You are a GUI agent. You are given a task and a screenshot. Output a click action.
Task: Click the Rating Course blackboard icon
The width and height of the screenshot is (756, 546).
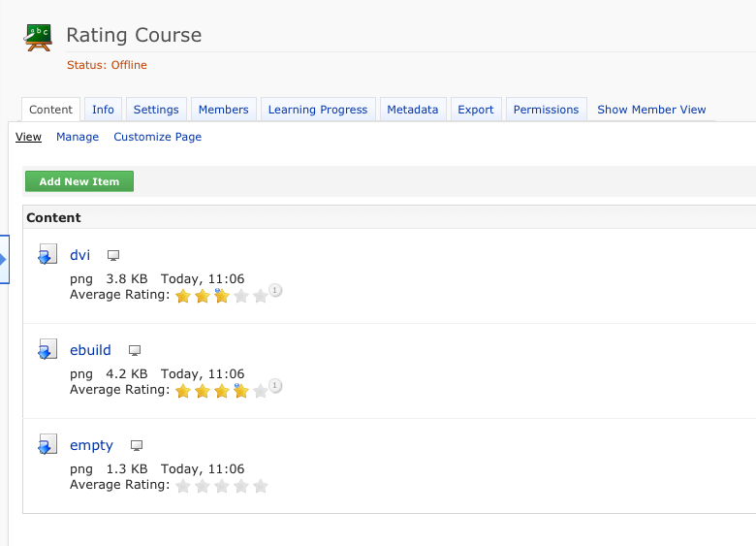click(39, 39)
